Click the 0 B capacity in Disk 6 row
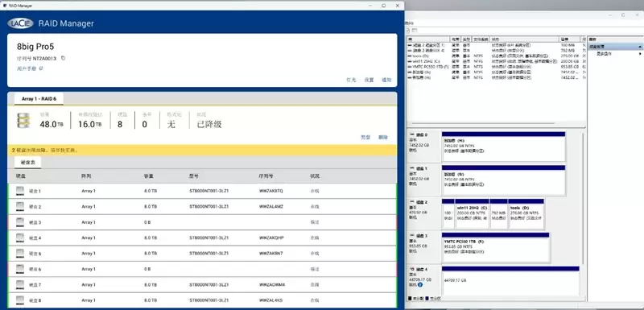This screenshot has width=644, height=310. click(x=147, y=270)
